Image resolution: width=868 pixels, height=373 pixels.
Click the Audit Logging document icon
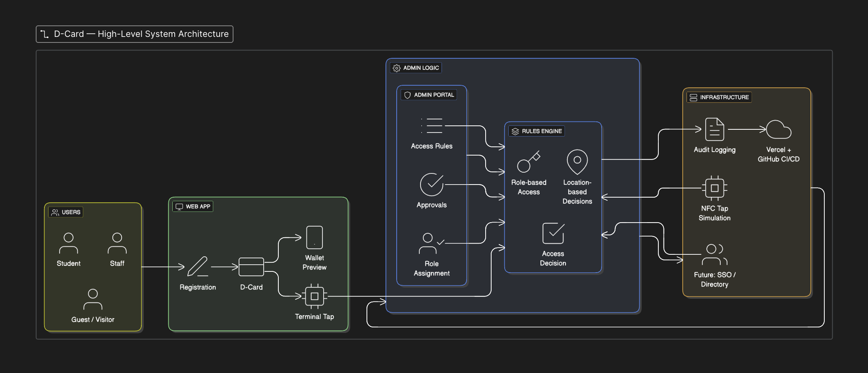tap(714, 130)
